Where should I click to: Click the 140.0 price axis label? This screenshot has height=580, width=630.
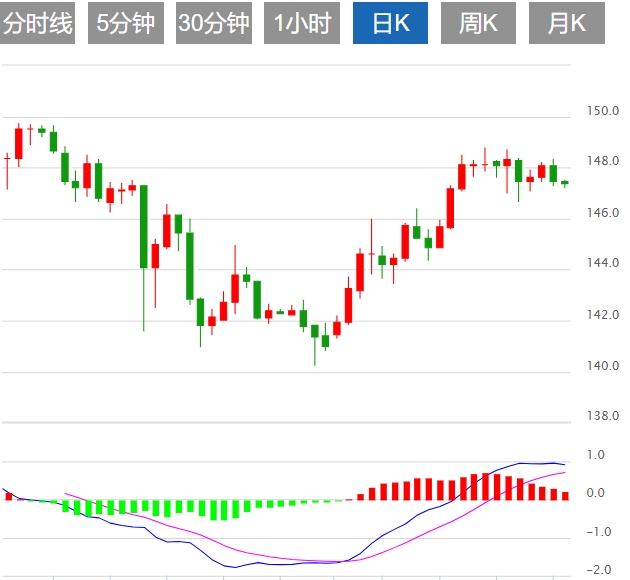coord(603,366)
